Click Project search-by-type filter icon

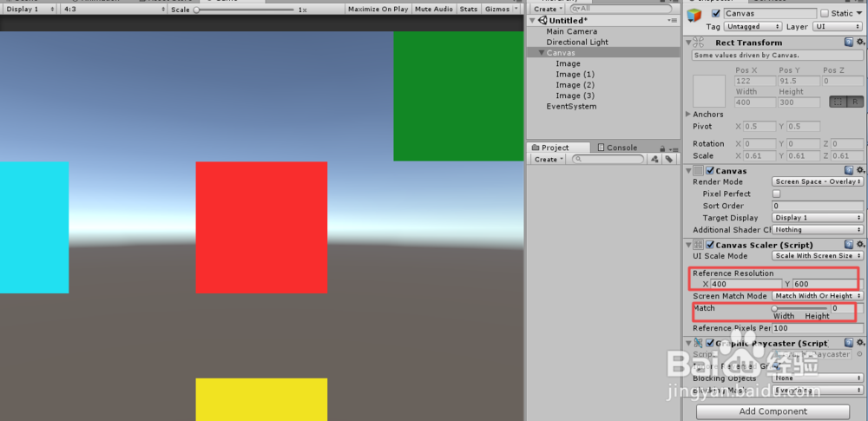[654, 159]
